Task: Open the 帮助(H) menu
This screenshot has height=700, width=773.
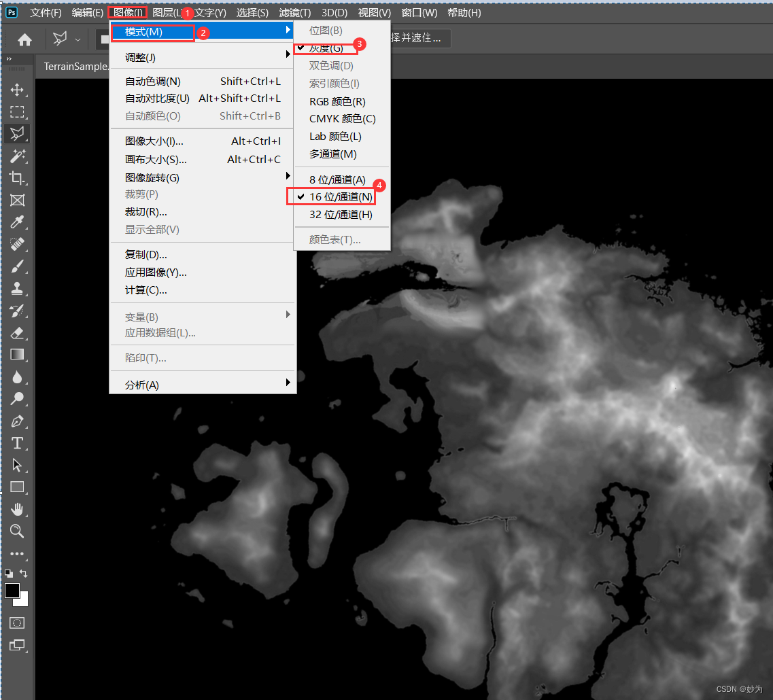Action: tap(464, 12)
